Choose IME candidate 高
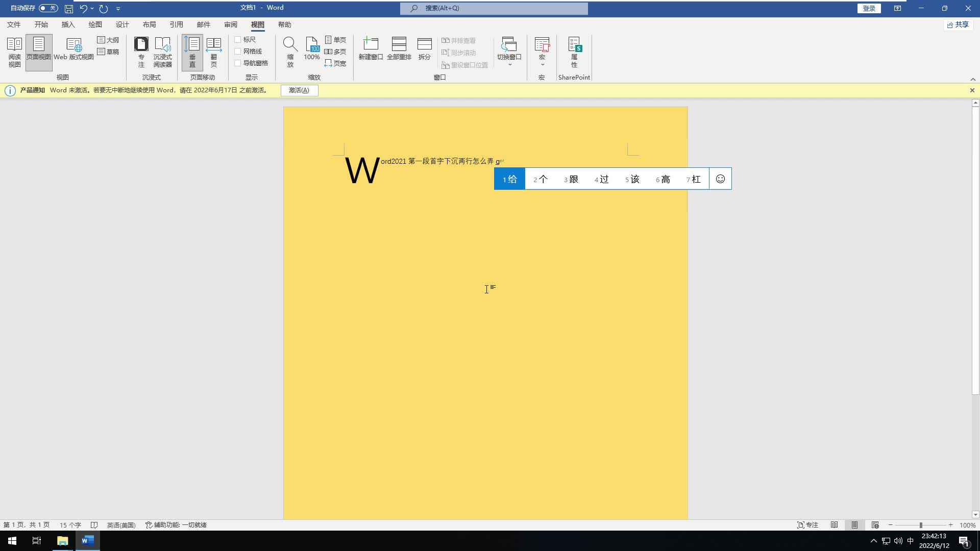Image resolution: width=980 pixels, height=551 pixels. pos(663,179)
